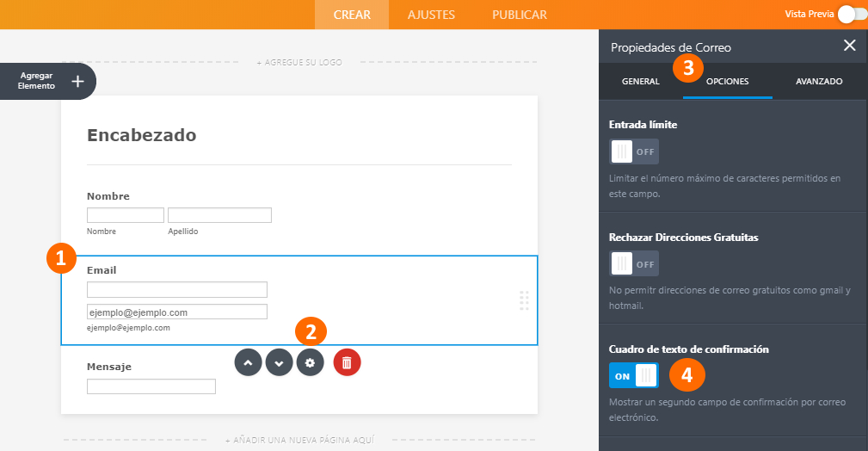
Task: Close the Propiedades de Correo panel
Action: [x=849, y=46]
